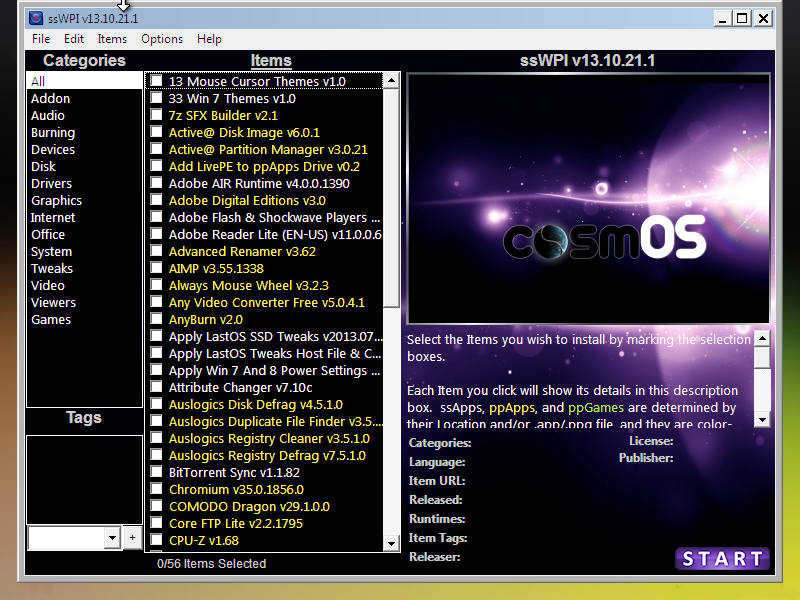Check the AIMP v3.55.1338 checkbox

(x=156, y=268)
